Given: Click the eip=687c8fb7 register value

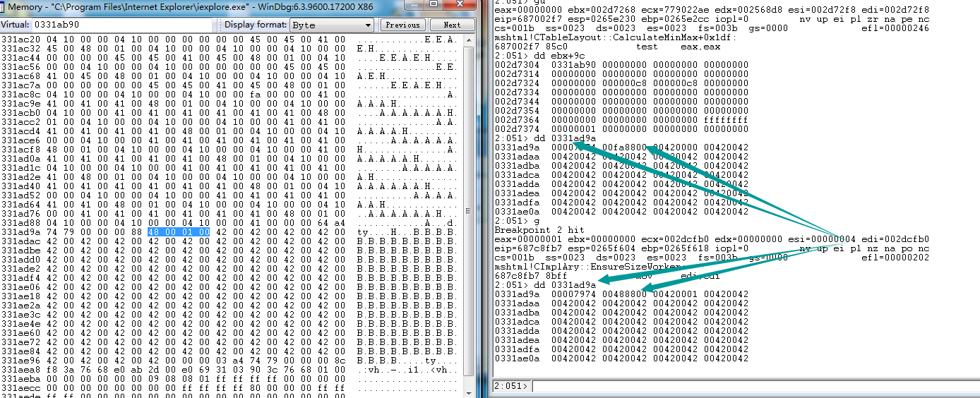Looking at the screenshot, I should [528, 248].
